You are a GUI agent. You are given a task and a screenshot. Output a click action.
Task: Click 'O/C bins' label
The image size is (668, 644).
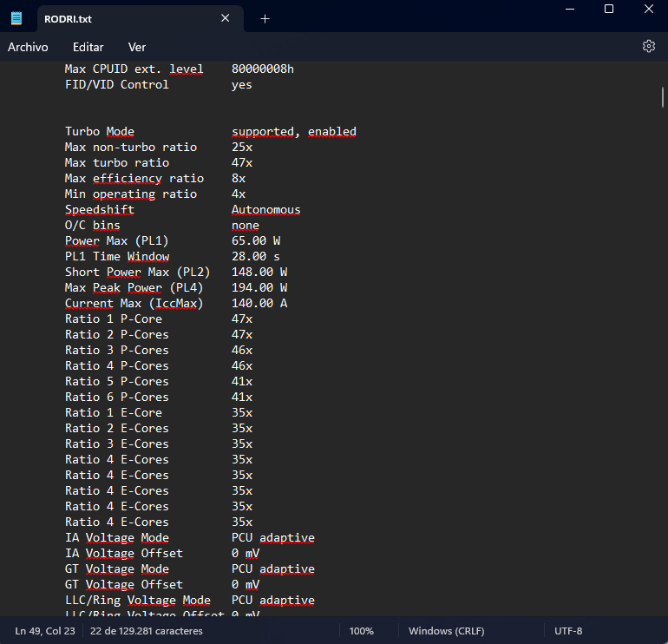point(93,225)
